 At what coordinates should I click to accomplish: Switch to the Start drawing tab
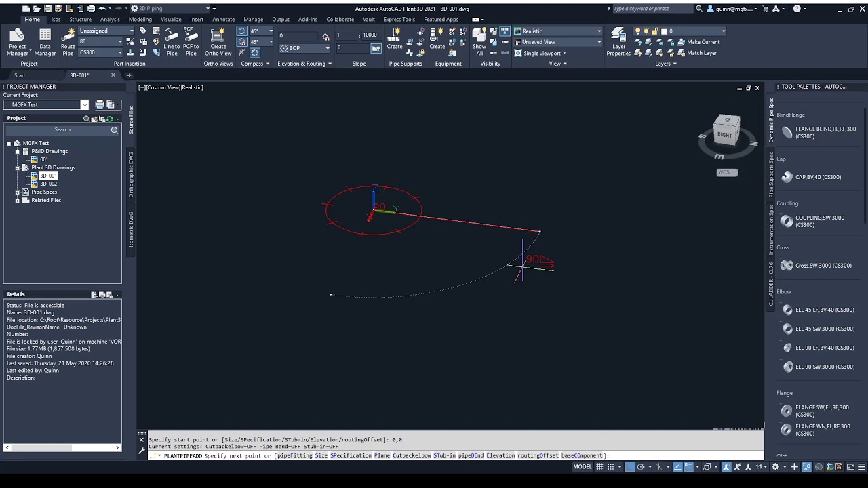pyautogui.click(x=20, y=75)
